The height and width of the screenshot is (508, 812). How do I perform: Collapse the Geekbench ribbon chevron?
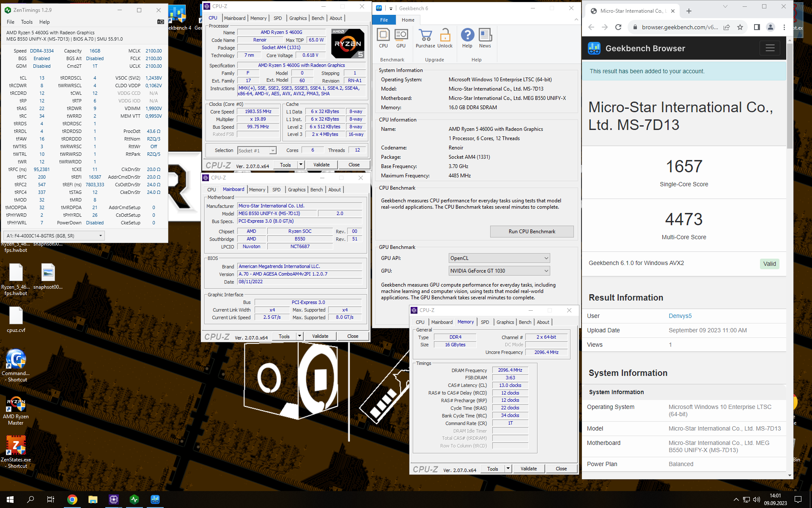coord(576,19)
